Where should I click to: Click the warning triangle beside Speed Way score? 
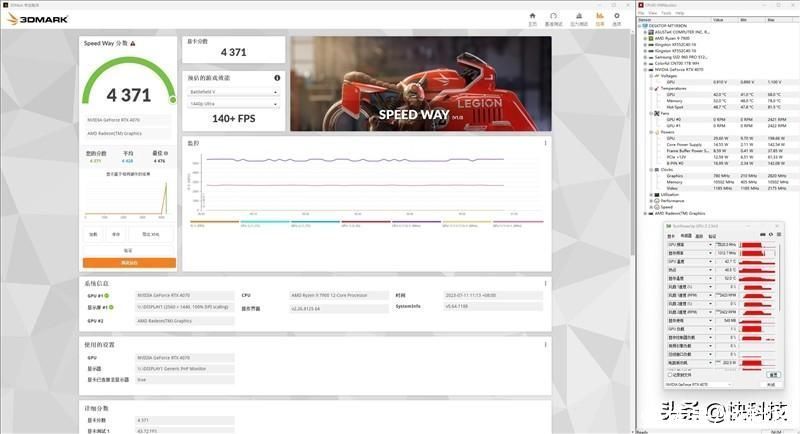tap(133, 44)
